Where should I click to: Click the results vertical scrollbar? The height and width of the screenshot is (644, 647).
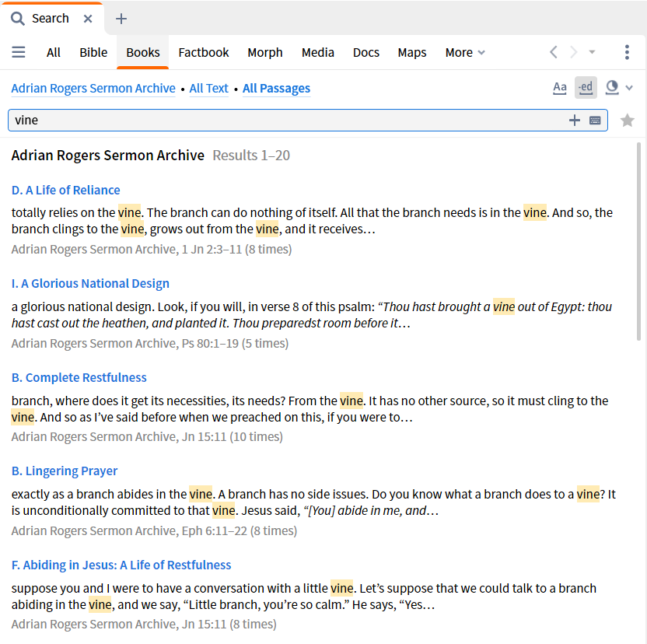(638, 241)
